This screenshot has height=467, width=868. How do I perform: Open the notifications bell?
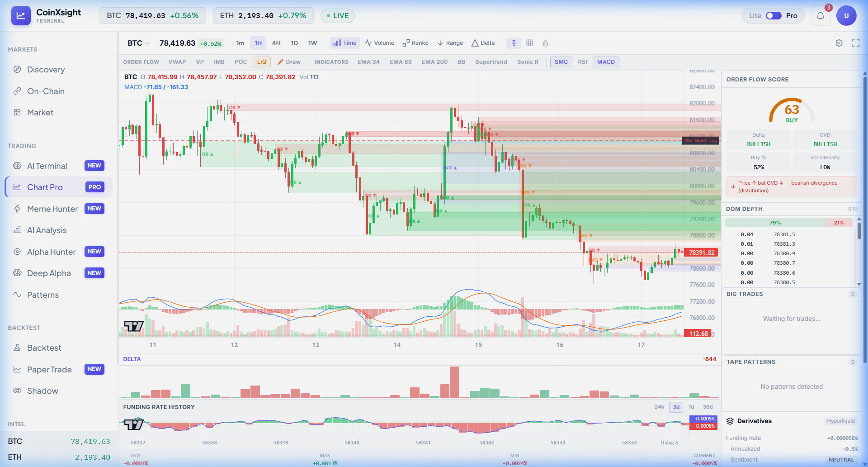[x=821, y=16]
